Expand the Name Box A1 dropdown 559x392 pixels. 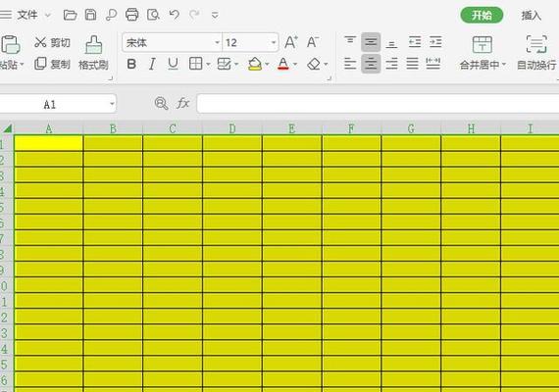[x=112, y=104]
